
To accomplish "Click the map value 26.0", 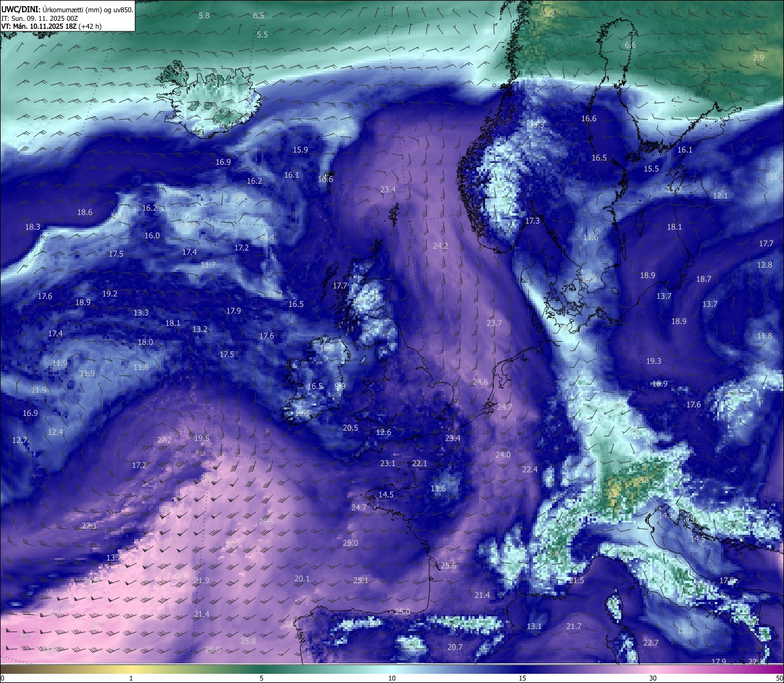I will coord(213,650).
